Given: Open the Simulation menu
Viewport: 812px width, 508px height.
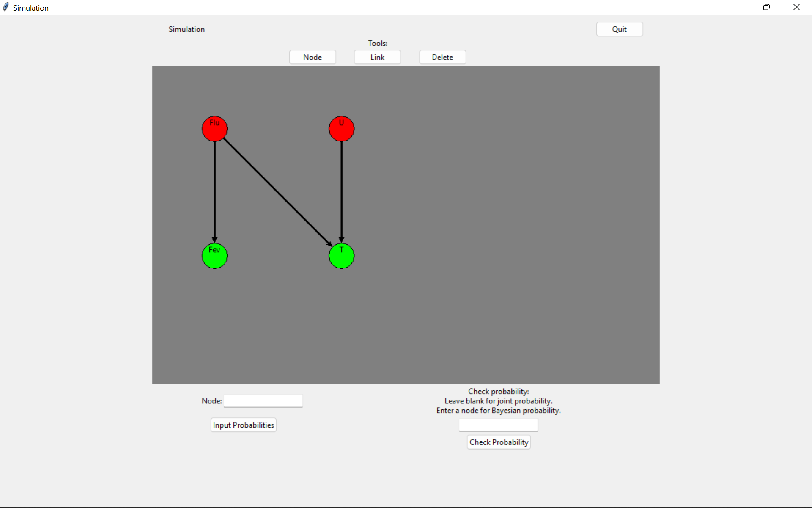Looking at the screenshot, I should (x=187, y=29).
